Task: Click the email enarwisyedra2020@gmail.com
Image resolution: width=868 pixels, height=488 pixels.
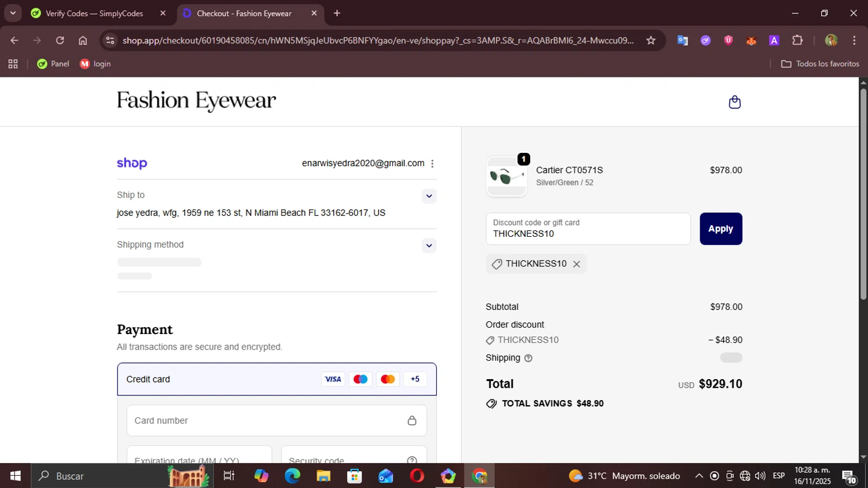Action: pyautogui.click(x=363, y=163)
